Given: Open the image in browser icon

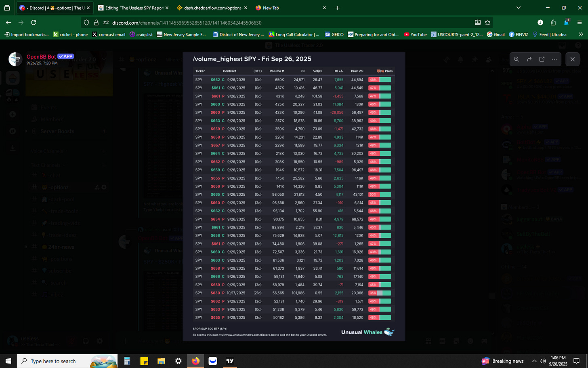Looking at the screenshot, I should 542,59.
